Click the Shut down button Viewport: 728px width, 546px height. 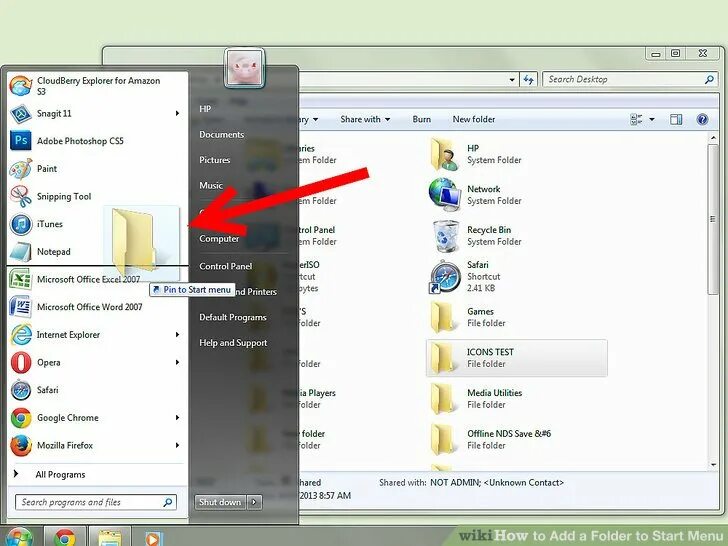click(220, 502)
